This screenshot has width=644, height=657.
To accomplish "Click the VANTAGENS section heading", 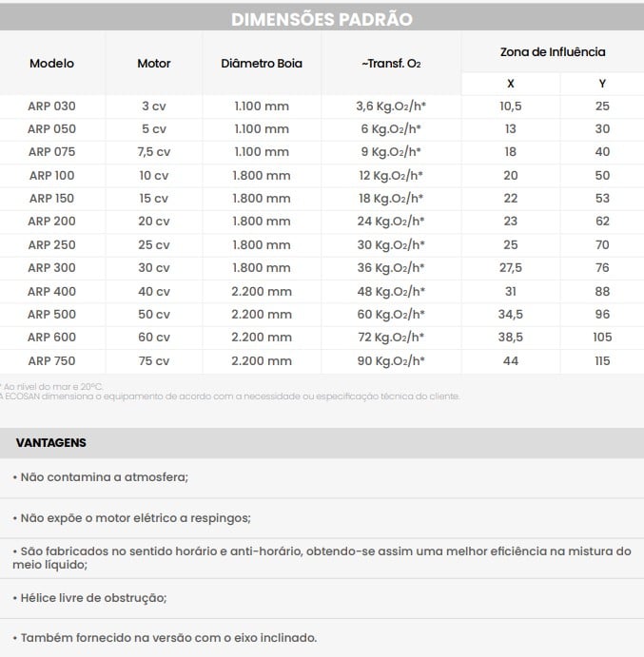I will tap(51, 442).
